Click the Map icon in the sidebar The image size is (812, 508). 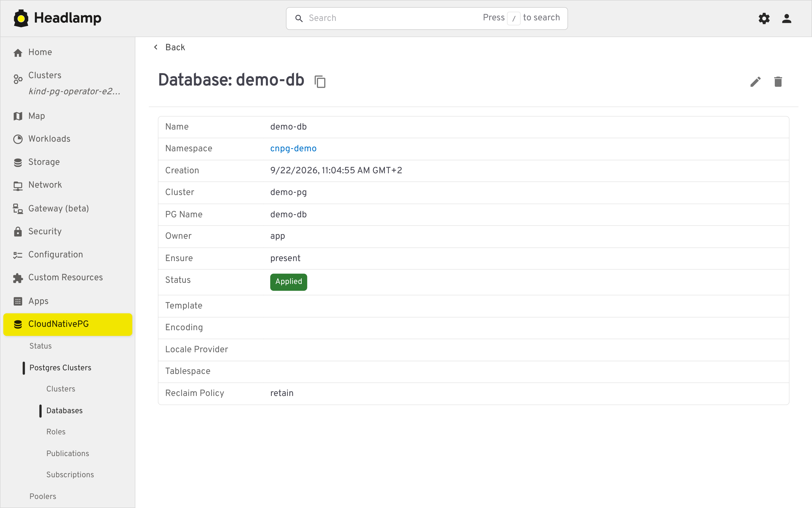click(x=18, y=116)
